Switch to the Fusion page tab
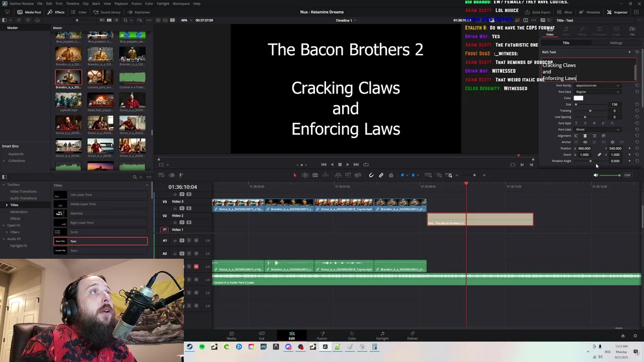The width and height of the screenshot is (644, 362). pyautogui.click(x=322, y=335)
